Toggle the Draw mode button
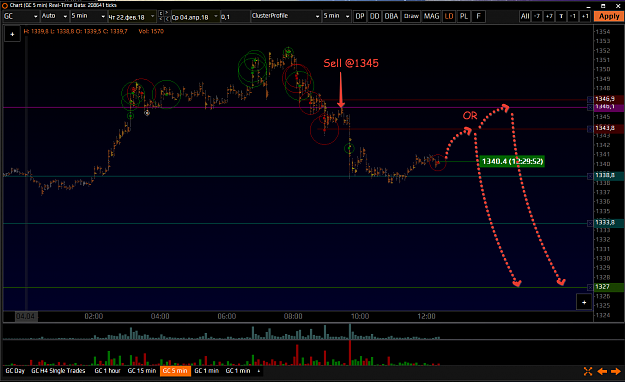This screenshot has height=382, width=625. click(411, 16)
